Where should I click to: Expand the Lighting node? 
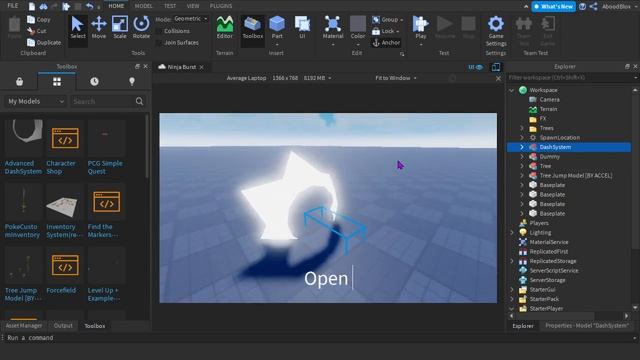point(512,233)
